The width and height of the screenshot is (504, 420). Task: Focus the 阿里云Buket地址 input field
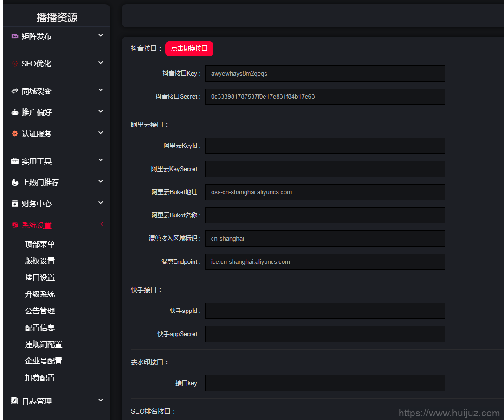tap(325, 192)
